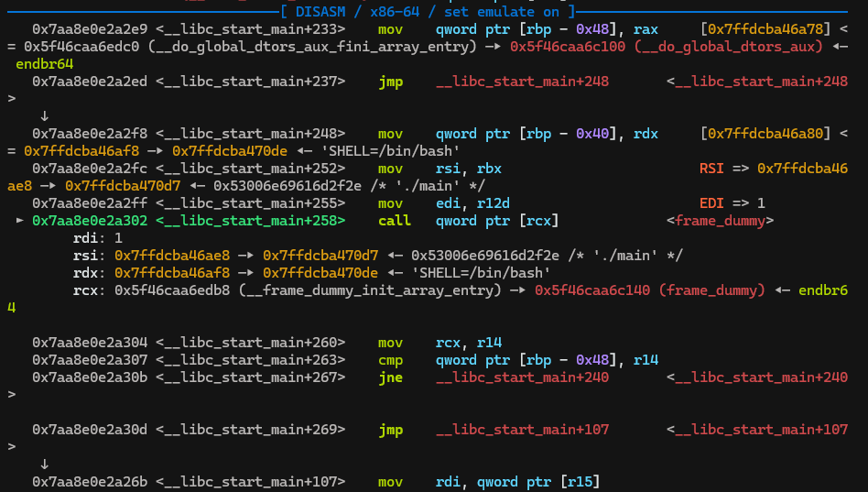
Task: Click the address 0x7aa8e0e2a26b
Action: (90, 481)
